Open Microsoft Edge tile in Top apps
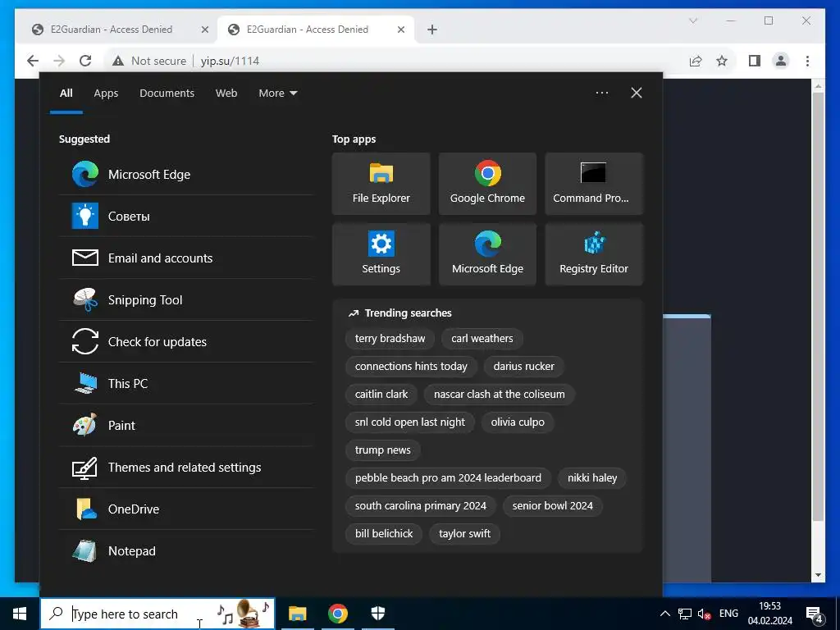This screenshot has height=630, width=840. (487, 254)
